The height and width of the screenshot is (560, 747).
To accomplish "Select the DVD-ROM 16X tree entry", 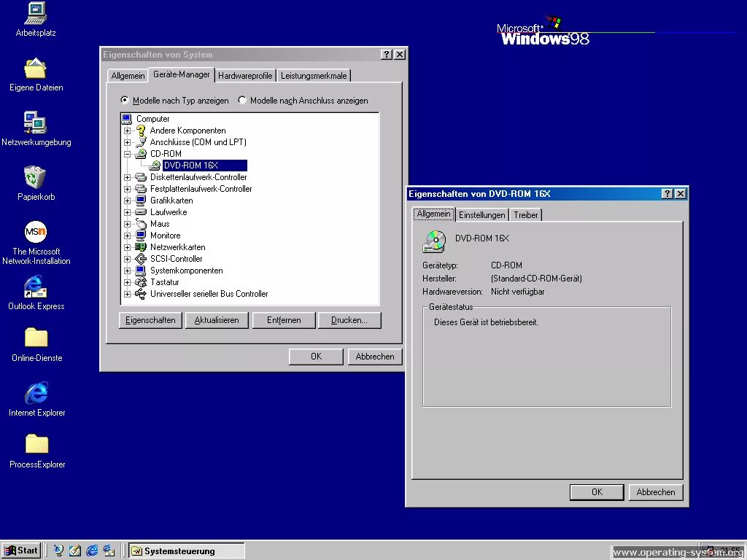I will tap(205, 166).
